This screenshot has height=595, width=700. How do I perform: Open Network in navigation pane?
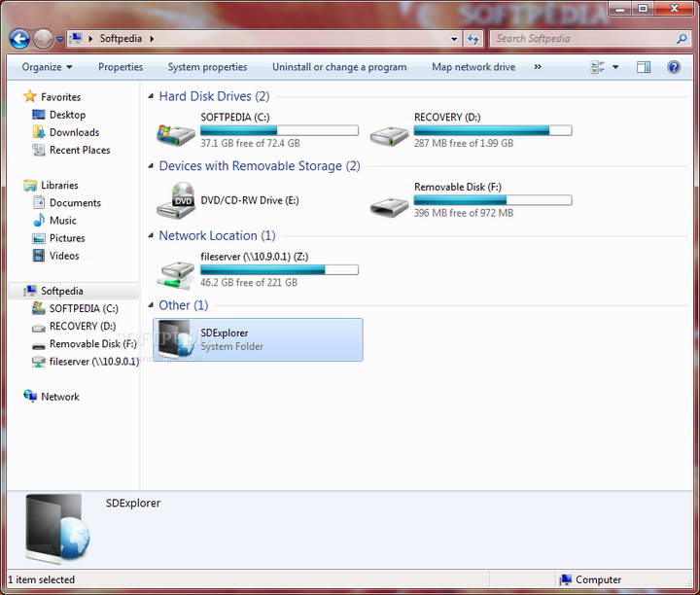coord(60,397)
